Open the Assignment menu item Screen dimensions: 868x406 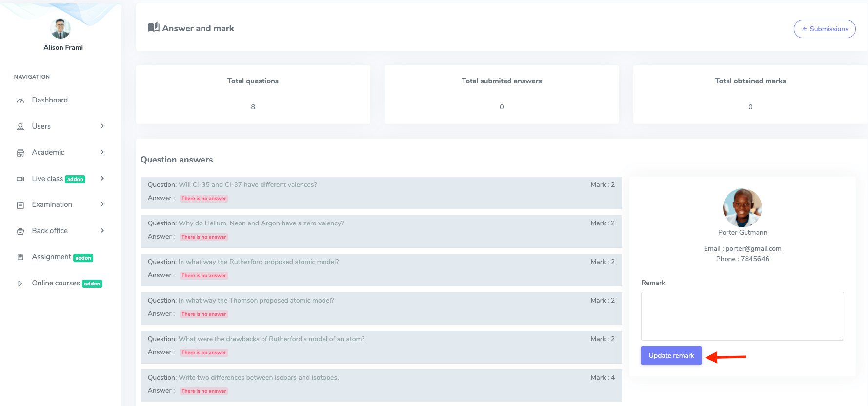pos(52,257)
